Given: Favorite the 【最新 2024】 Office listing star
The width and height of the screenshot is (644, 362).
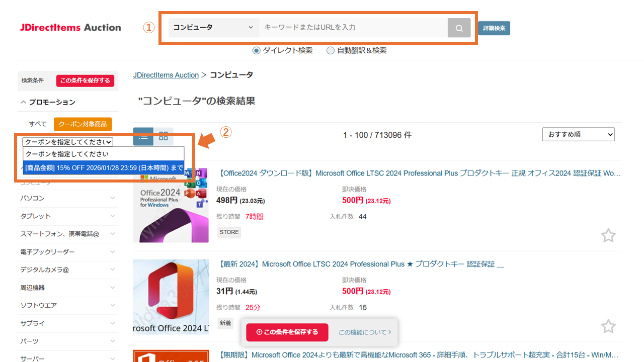Looking at the screenshot, I should (x=608, y=326).
